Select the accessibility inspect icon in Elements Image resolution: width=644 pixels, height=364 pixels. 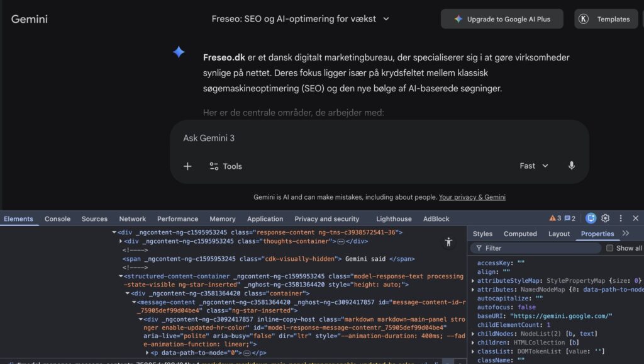pyautogui.click(x=450, y=241)
